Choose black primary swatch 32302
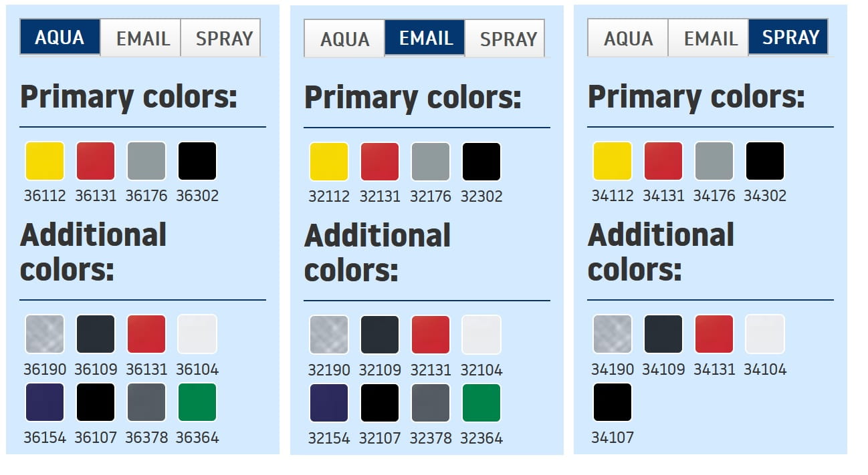The image size is (868, 475). pyautogui.click(x=481, y=162)
